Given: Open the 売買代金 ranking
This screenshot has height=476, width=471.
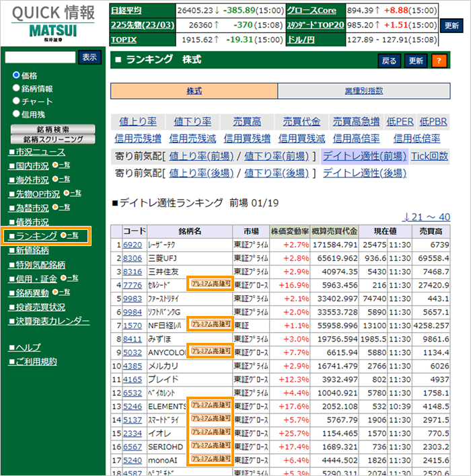Looking at the screenshot, I should [301, 122].
